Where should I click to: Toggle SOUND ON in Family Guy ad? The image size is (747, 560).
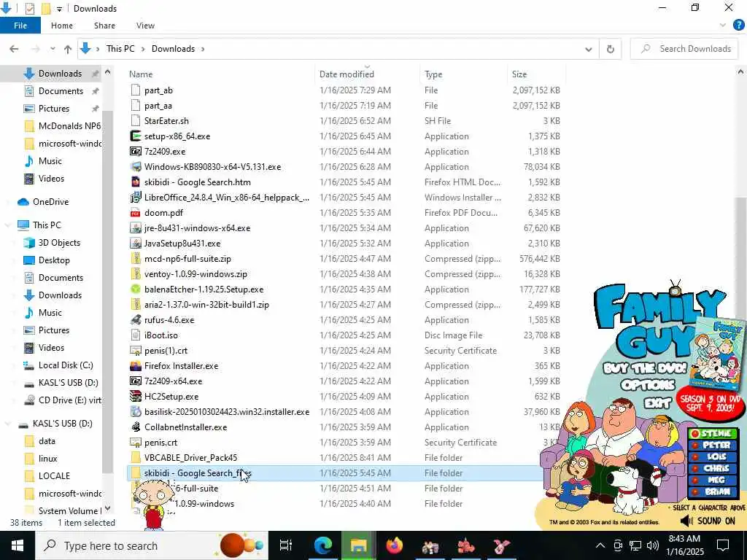tap(708, 521)
